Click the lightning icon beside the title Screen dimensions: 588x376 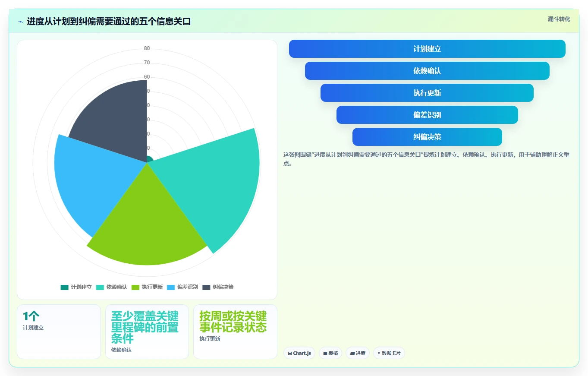[x=20, y=22]
